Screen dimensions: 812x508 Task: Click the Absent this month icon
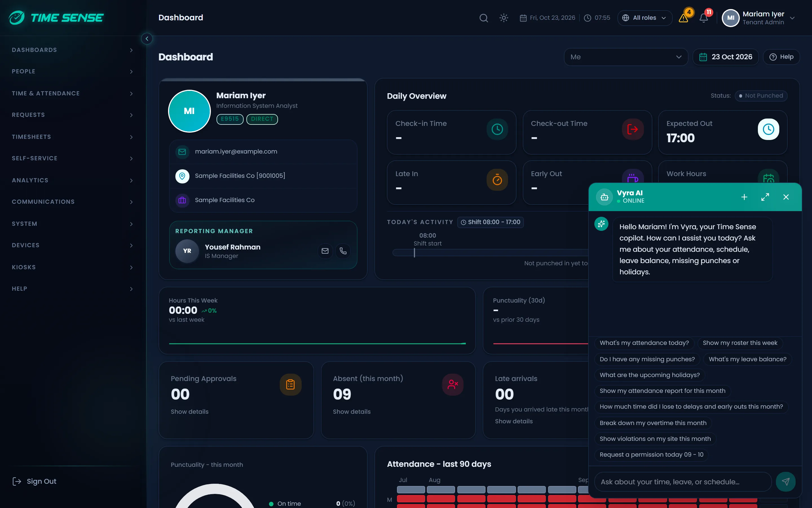(453, 384)
